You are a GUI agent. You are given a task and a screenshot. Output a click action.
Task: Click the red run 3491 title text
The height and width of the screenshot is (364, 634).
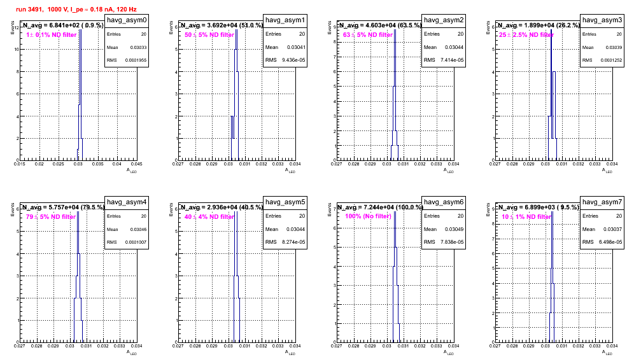coord(76,10)
